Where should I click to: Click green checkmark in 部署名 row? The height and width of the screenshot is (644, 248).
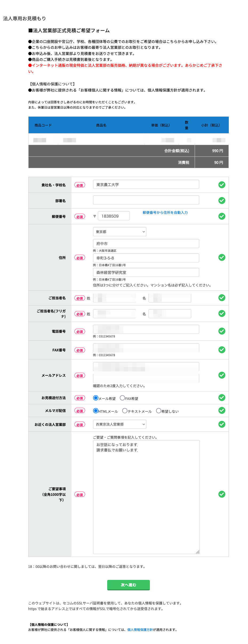tap(222, 201)
